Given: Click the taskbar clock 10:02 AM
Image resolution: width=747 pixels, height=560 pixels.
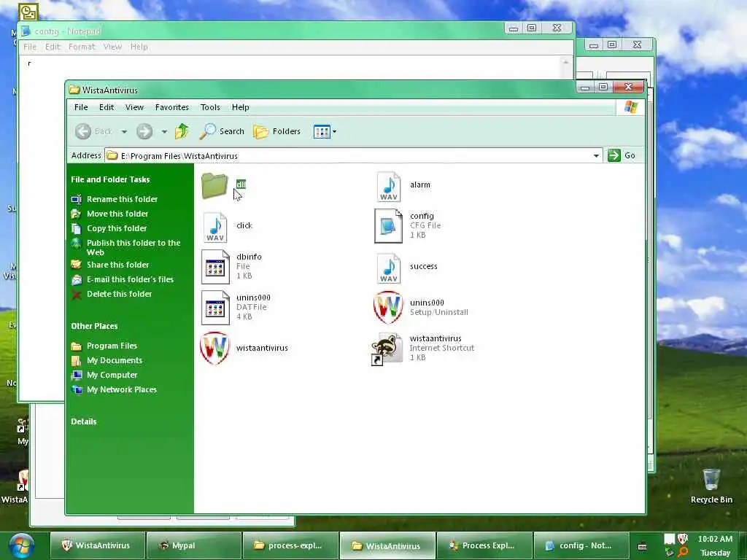Looking at the screenshot, I should [x=715, y=539].
